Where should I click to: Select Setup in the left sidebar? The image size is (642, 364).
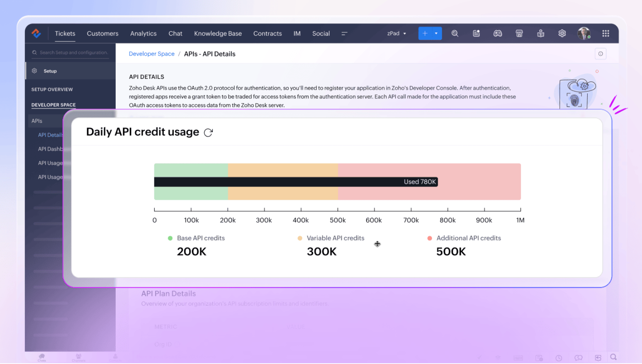tap(71, 71)
